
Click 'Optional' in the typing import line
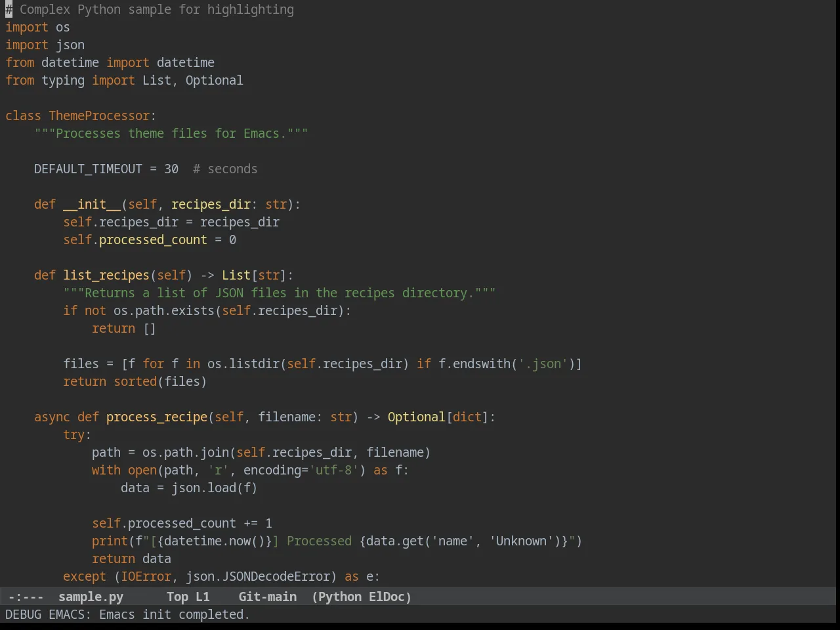pyautogui.click(x=214, y=80)
